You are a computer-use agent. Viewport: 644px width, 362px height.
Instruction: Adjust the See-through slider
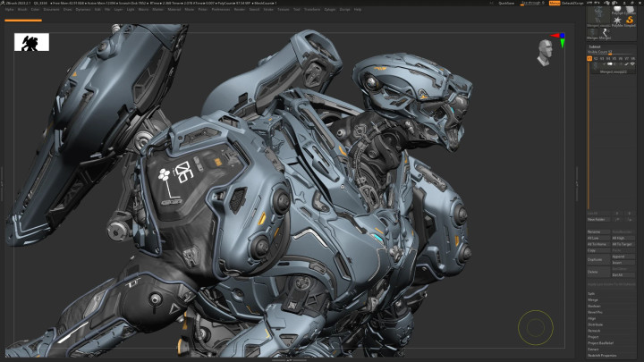click(x=535, y=4)
